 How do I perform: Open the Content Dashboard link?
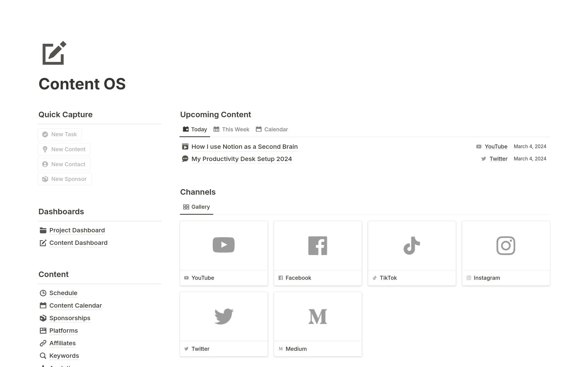(x=78, y=243)
